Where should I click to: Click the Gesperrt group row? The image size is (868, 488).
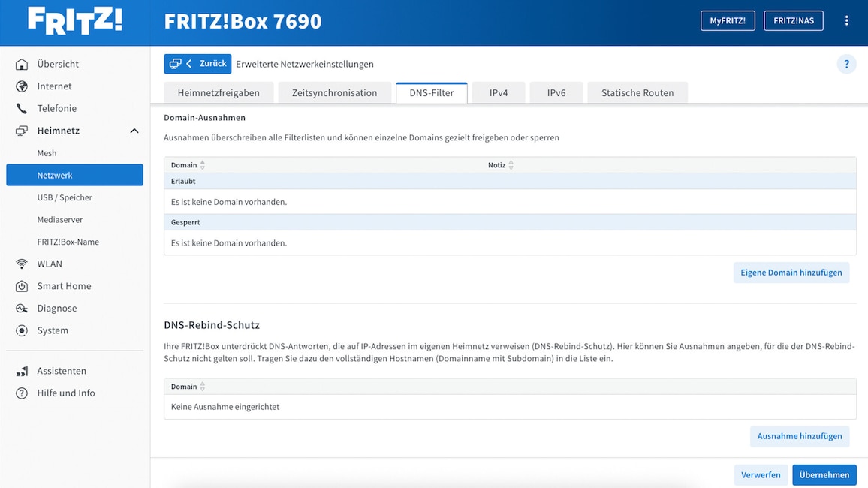point(510,222)
